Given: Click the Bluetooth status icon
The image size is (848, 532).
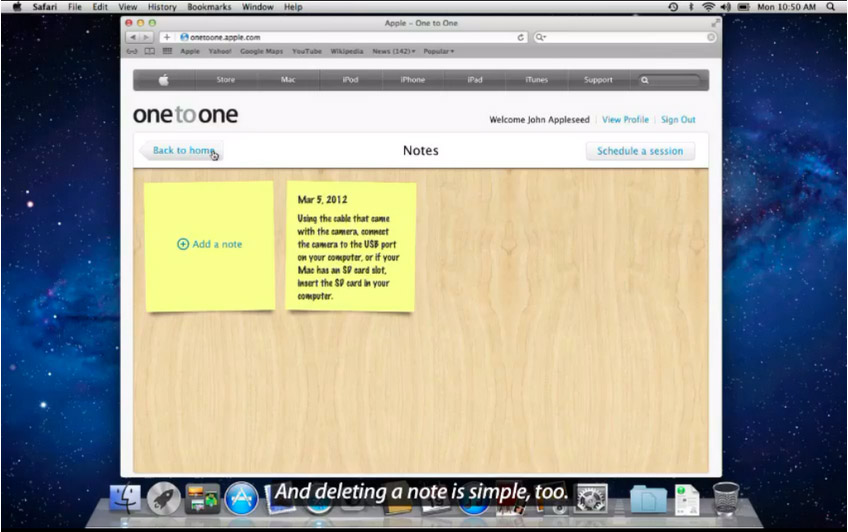Looking at the screenshot, I should (x=691, y=7).
